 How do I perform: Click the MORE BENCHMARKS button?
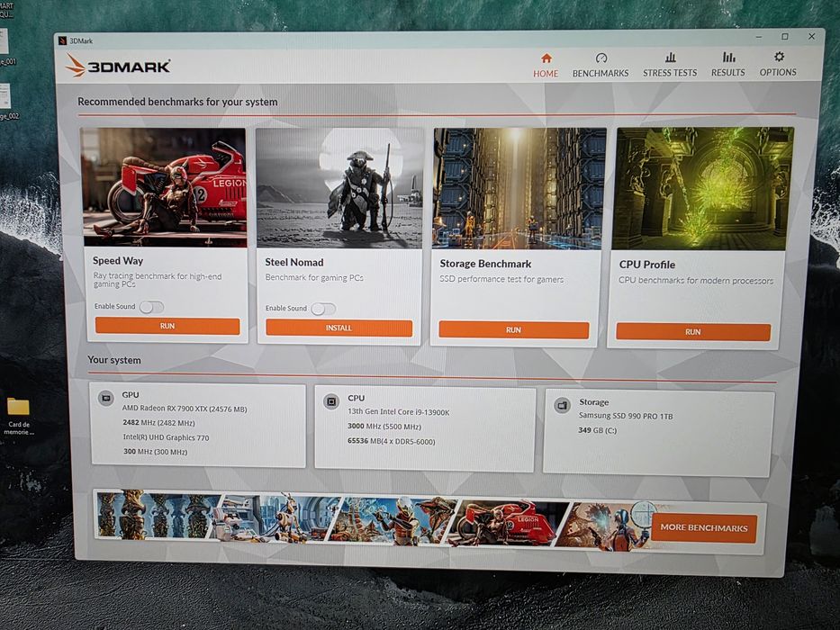pos(704,527)
